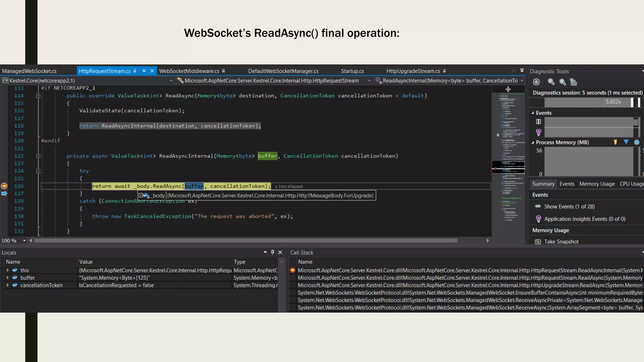
Task: Click the breakpoint glyph on line 126
Action: (x=4, y=186)
